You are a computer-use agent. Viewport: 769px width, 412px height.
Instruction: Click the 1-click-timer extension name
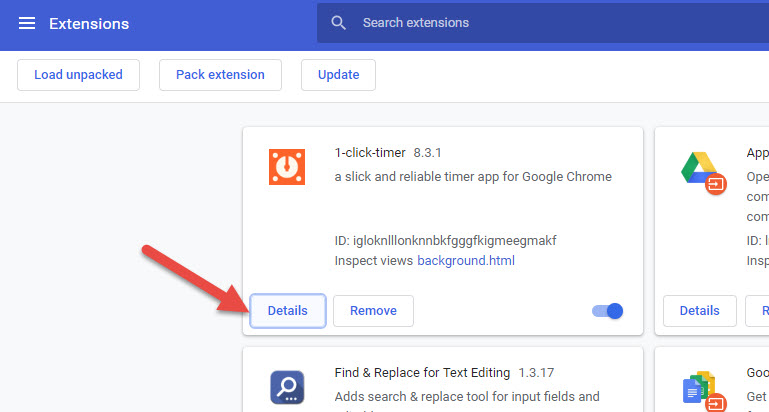(370, 153)
